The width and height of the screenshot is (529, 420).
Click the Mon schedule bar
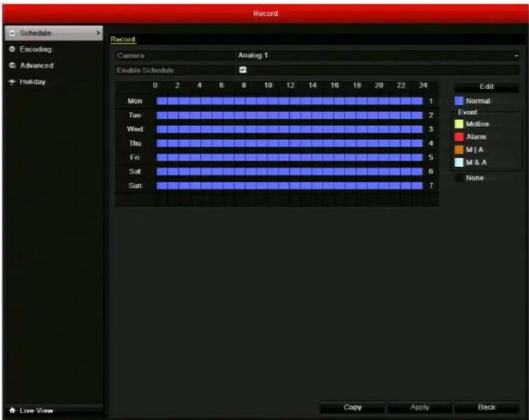tap(290, 101)
